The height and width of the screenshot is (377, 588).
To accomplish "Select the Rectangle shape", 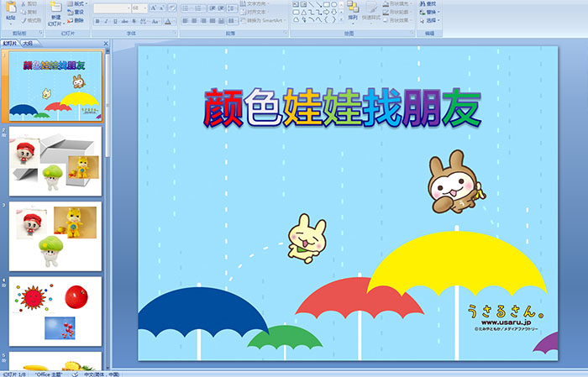I will click(326, 4).
